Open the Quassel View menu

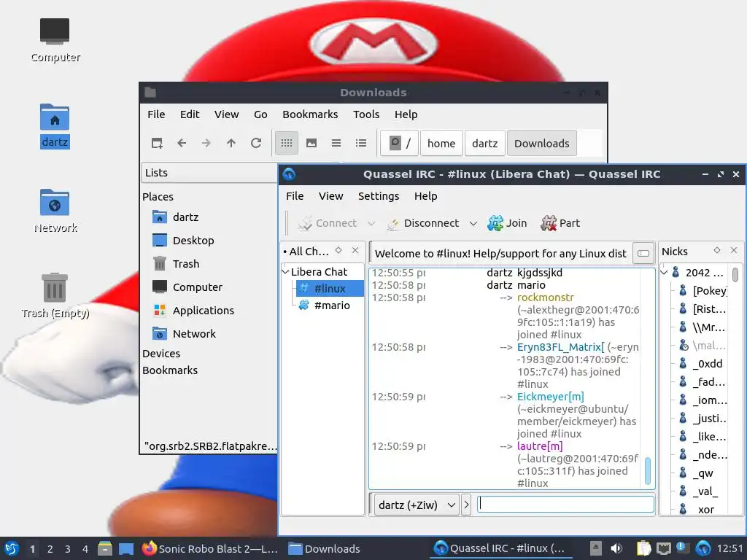[x=330, y=196]
